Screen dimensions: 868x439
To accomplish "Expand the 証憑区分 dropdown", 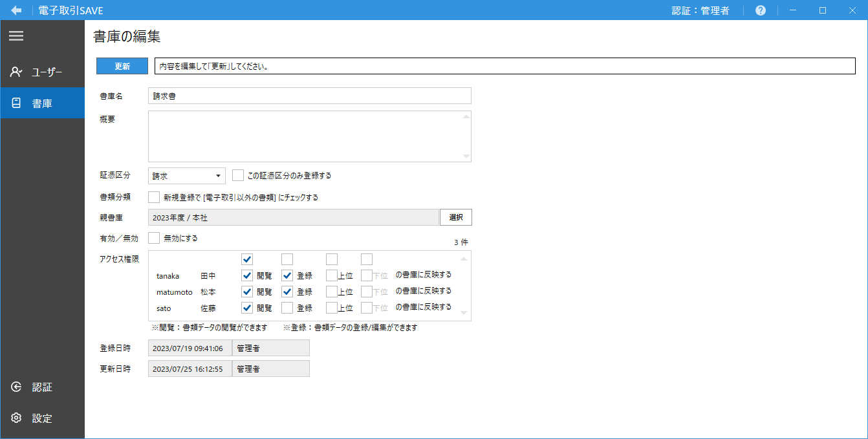I will tap(187, 176).
